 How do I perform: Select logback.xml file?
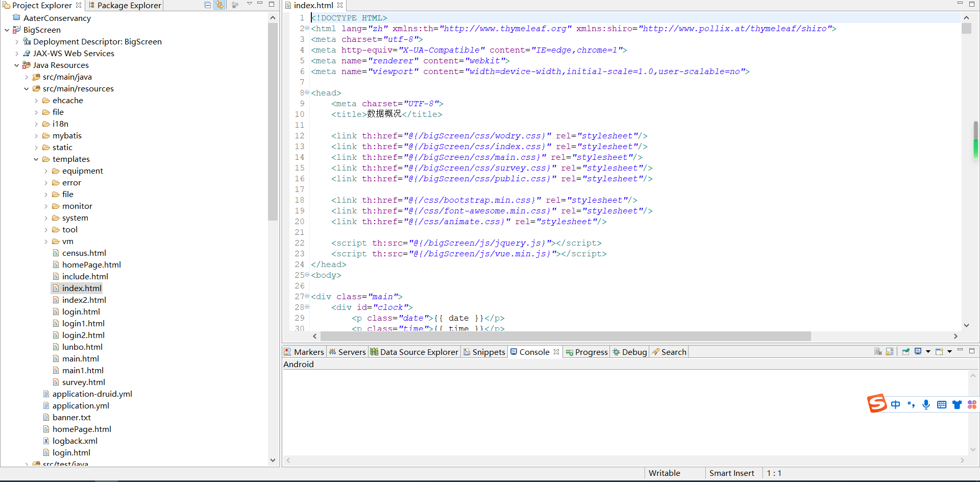[75, 441]
